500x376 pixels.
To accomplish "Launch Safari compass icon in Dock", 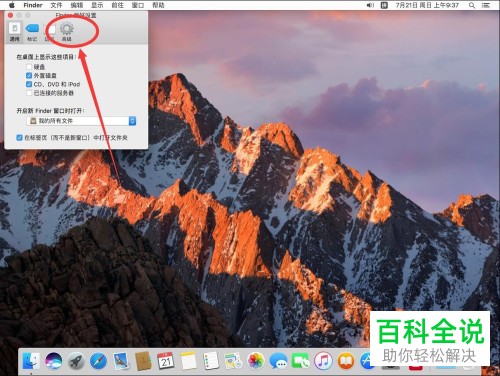I will click(x=99, y=361).
